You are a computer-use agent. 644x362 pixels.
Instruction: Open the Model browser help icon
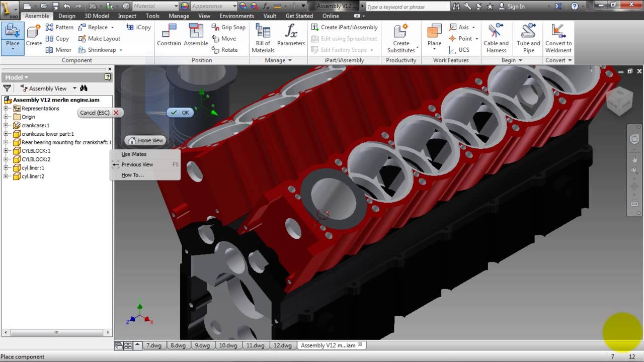107,77
